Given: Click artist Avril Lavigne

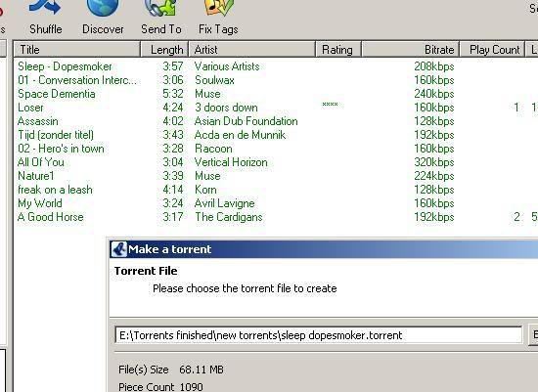Looking at the screenshot, I should click(224, 203).
